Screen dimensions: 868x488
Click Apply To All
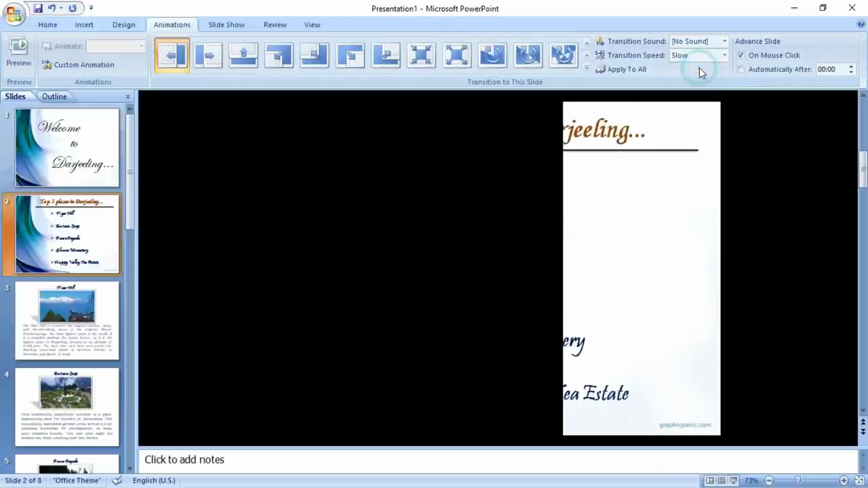point(621,69)
